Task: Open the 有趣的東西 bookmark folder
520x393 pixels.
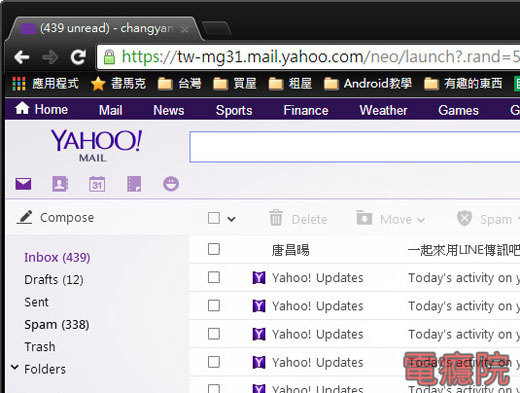Action: (463, 83)
